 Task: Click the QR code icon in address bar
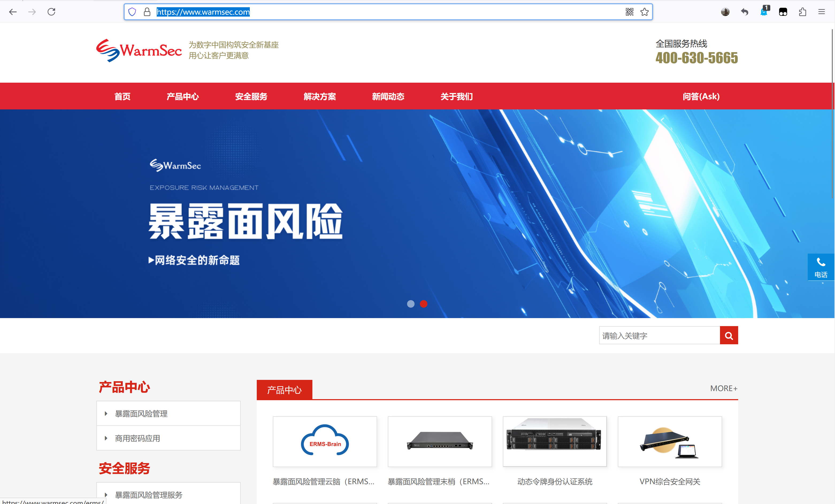tap(629, 12)
